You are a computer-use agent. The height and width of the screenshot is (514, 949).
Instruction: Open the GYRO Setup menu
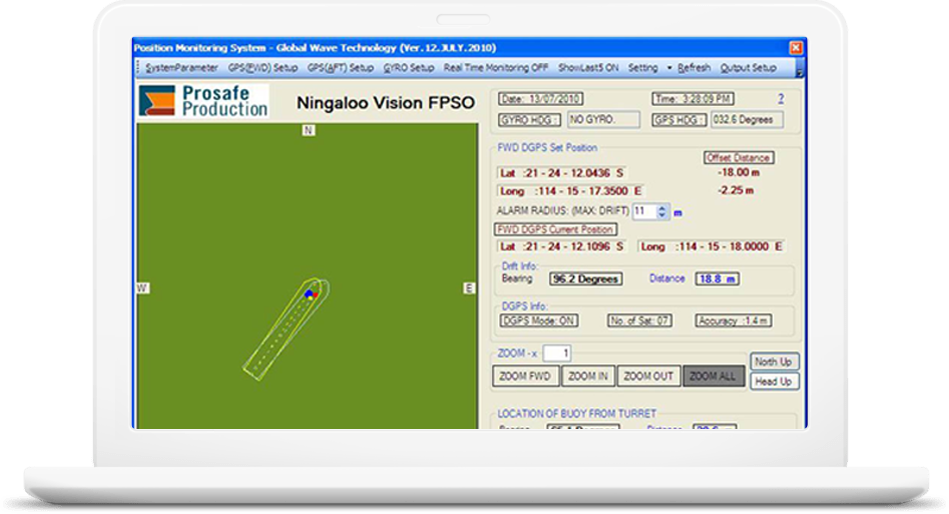point(409,68)
